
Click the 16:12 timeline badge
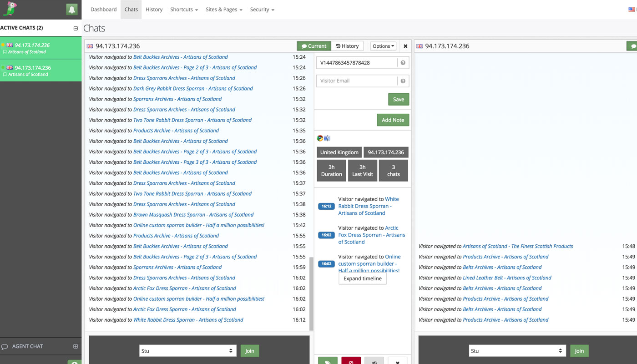point(326,206)
